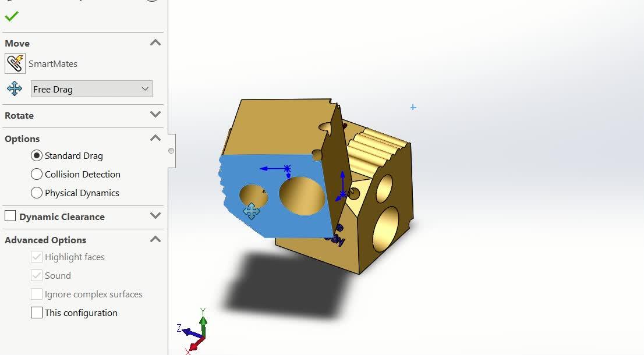Check the This configuration checkbox
644x355 pixels.
click(36, 313)
